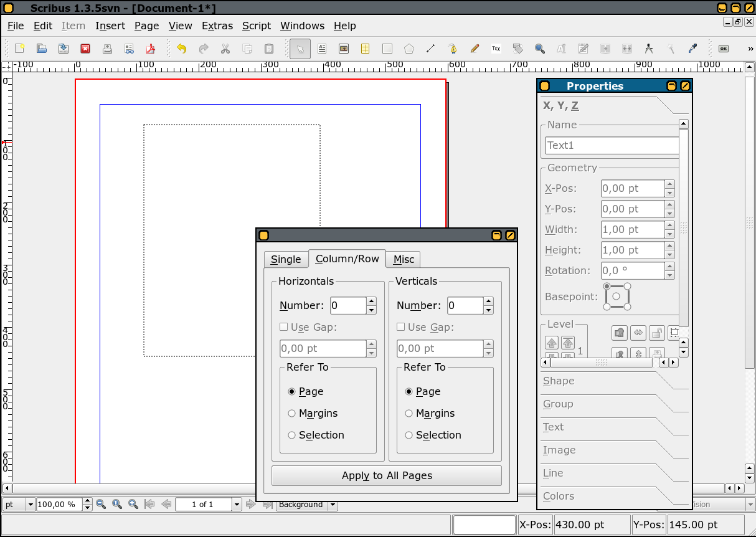Open the Background layer dropdown
Image resolution: width=756 pixels, height=537 pixels.
point(333,505)
